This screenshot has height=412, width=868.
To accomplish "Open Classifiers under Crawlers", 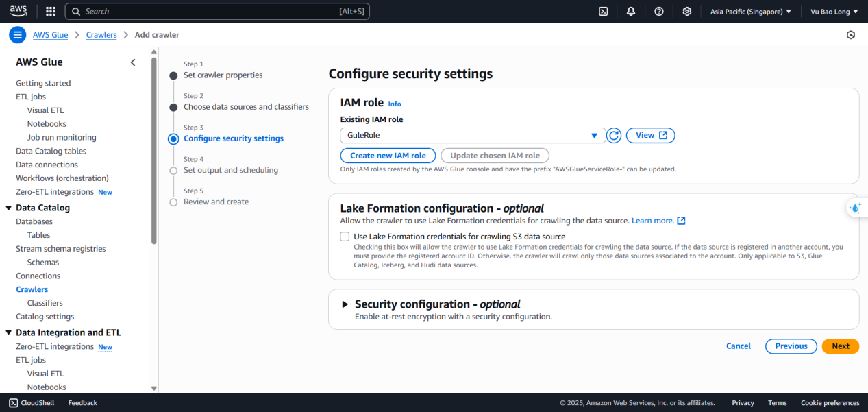I will pos(45,303).
